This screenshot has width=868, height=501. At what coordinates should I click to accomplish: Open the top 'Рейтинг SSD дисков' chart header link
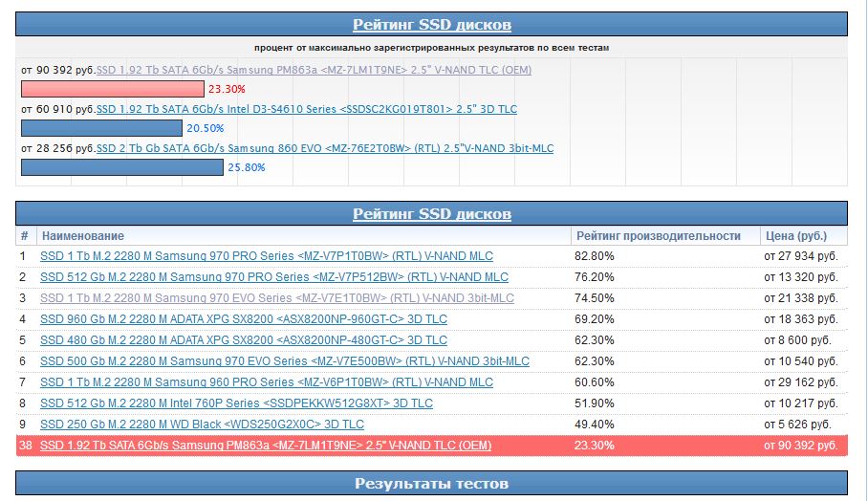point(432,24)
